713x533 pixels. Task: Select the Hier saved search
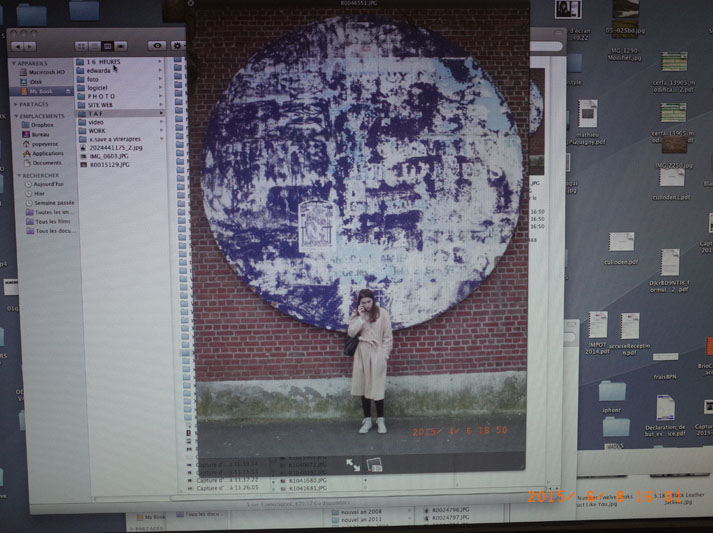click(35, 193)
